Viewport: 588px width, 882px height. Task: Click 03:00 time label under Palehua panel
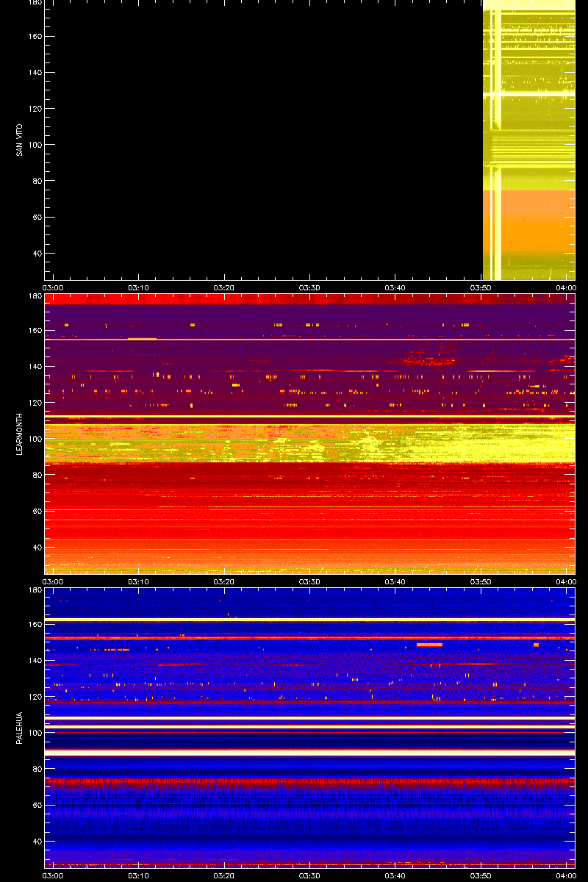(x=53, y=876)
